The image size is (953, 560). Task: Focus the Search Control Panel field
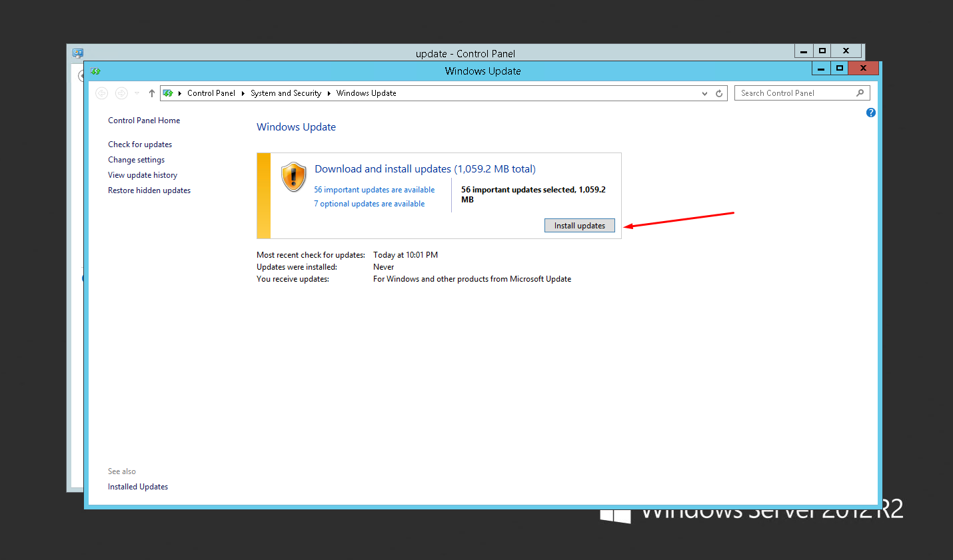click(793, 93)
